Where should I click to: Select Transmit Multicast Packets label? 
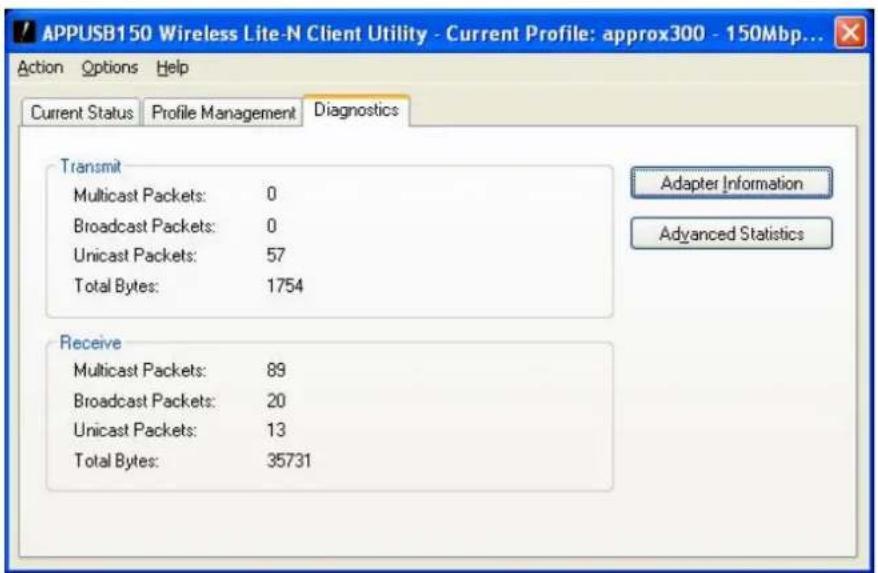140,195
